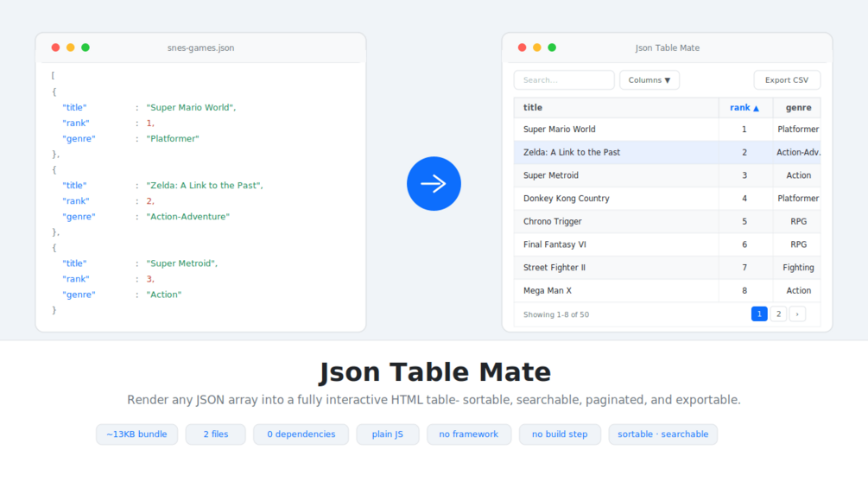
Task: Click the "Platformer" value in the JSON code
Action: coord(173,138)
